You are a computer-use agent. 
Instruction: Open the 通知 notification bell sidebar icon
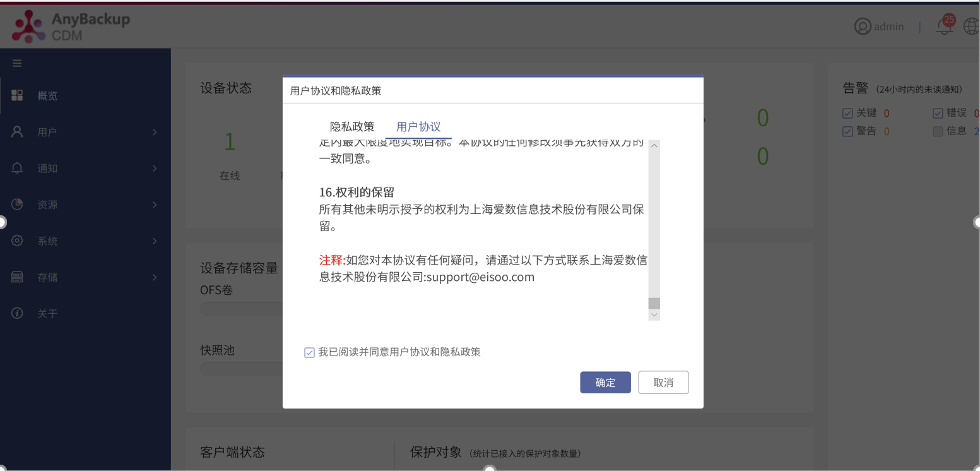tap(17, 168)
